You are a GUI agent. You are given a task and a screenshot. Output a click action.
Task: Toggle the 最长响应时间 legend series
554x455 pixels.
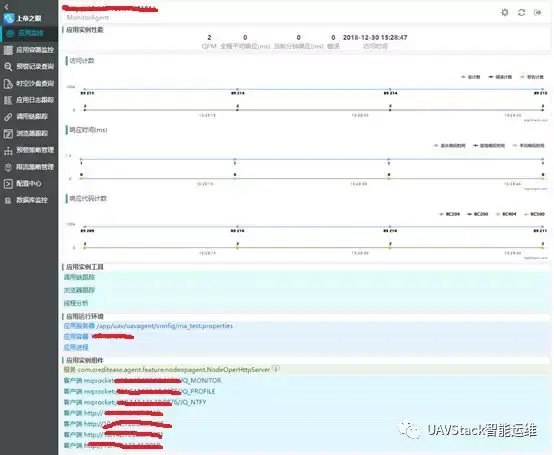pyautogui.click(x=449, y=146)
